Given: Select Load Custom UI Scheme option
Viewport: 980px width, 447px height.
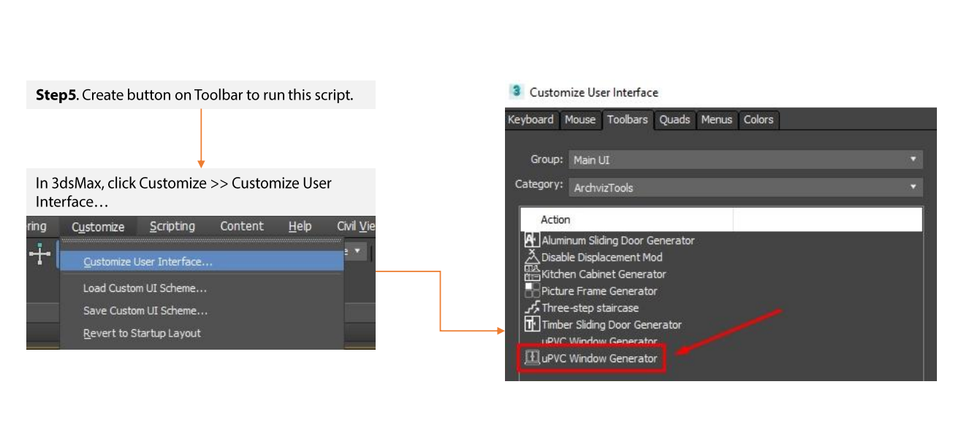Looking at the screenshot, I should click(145, 288).
